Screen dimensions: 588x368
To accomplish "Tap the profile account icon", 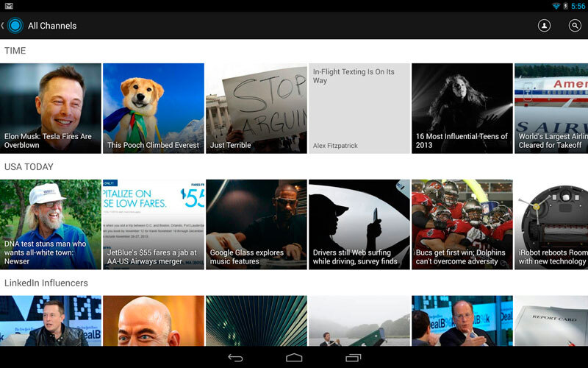I will [x=544, y=26].
